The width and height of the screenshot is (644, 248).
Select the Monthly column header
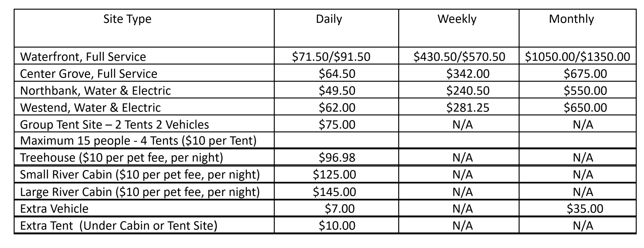pyautogui.click(x=571, y=19)
